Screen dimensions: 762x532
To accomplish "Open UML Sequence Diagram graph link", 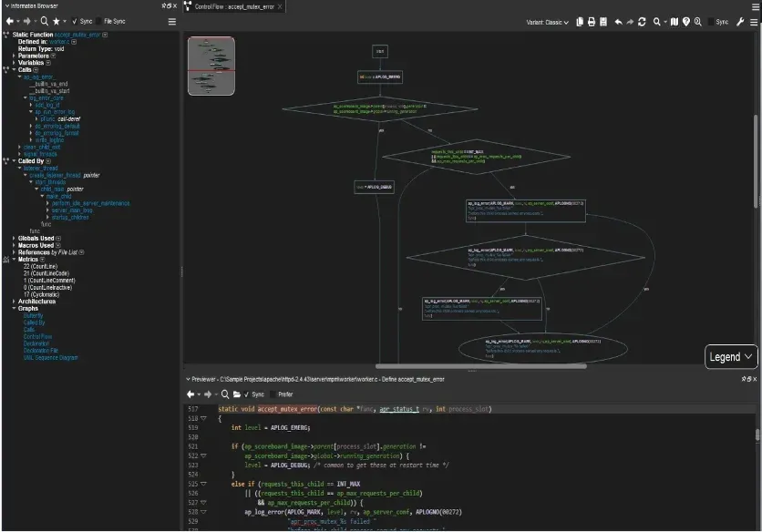I will (50, 358).
